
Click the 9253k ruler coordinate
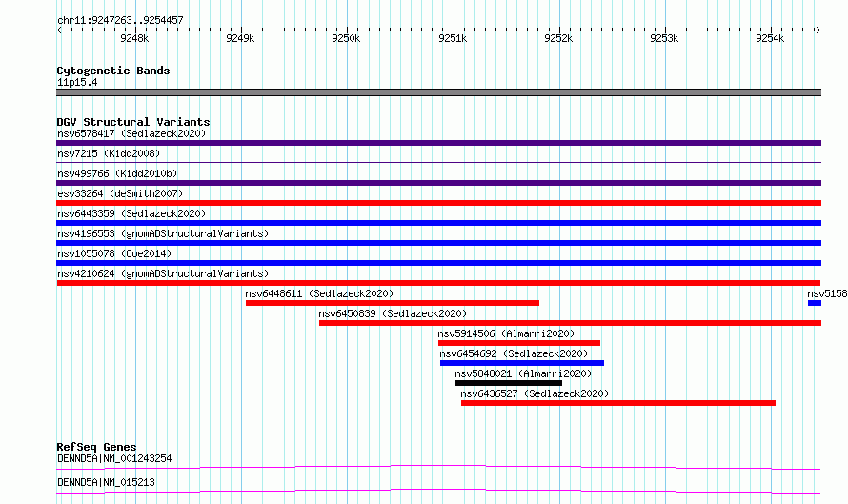pyautogui.click(x=664, y=38)
